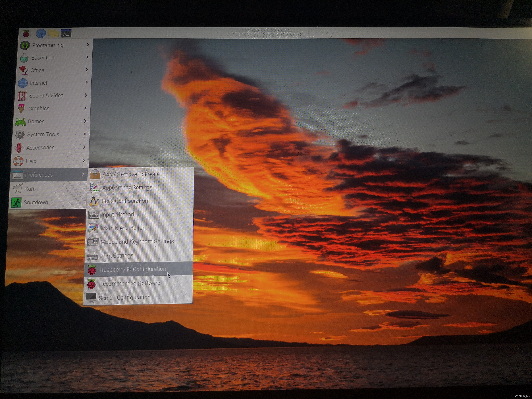
Task: Open the System Tools category
Action: pos(43,134)
